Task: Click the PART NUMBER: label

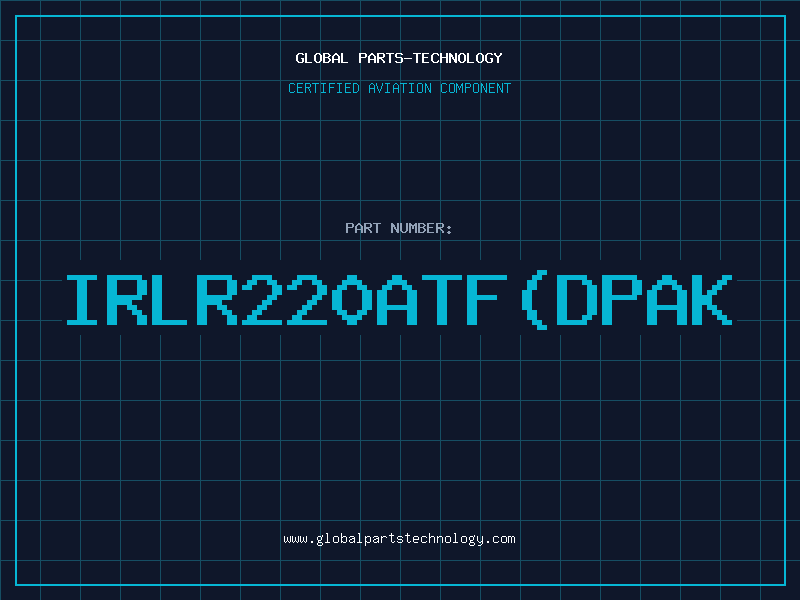Action: (x=399, y=228)
